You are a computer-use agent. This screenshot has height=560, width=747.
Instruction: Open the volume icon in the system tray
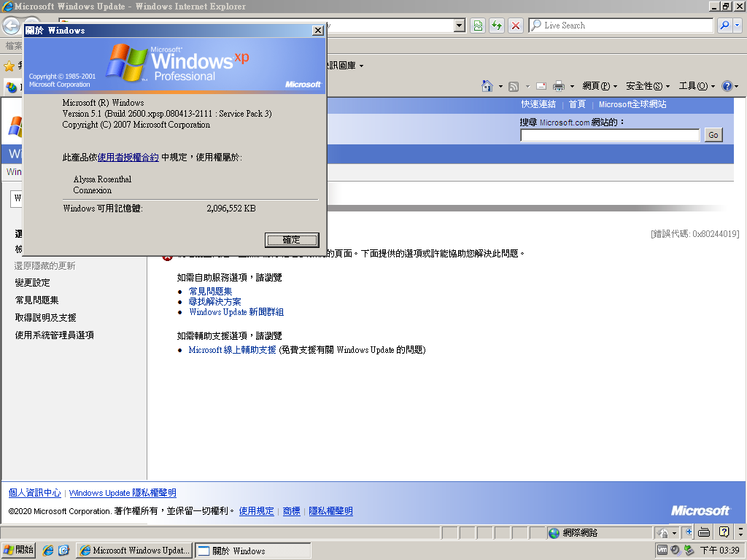[x=675, y=549]
